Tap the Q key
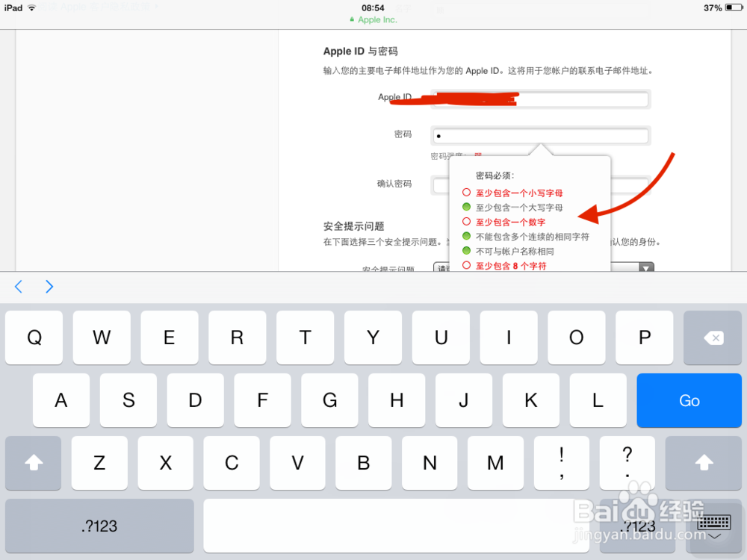The width and height of the screenshot is (747, 560). pyautogui.click(x=34, y=337)
